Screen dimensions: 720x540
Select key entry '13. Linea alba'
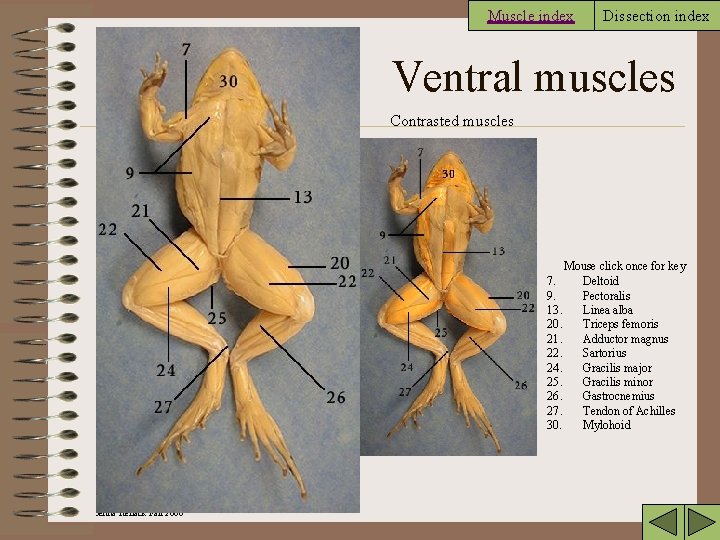(x=590, y=310)
